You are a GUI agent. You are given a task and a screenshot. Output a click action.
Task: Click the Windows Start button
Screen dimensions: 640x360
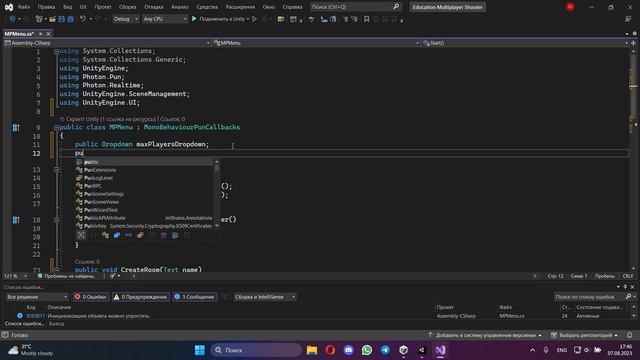tap(200, 350)
